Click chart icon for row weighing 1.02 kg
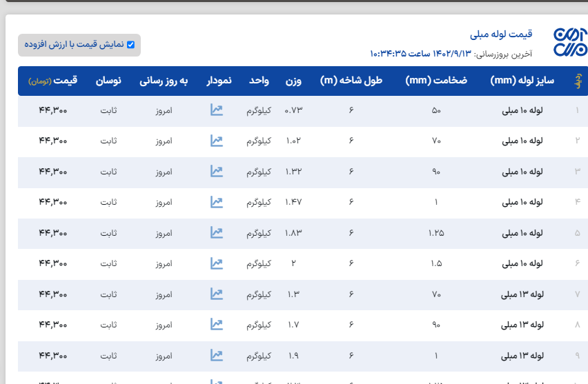Screen dimensions: 588x384 pos(217,141)
